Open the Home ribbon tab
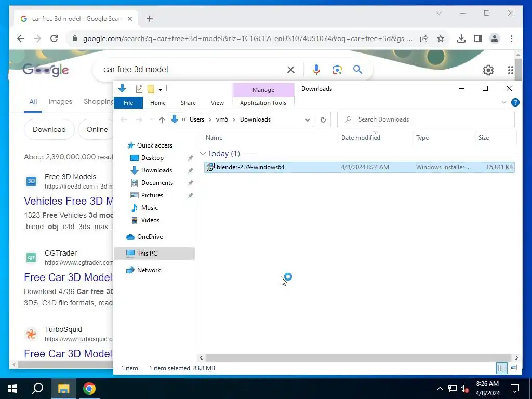This screenshot has height=399, width=532. [158, 103]
